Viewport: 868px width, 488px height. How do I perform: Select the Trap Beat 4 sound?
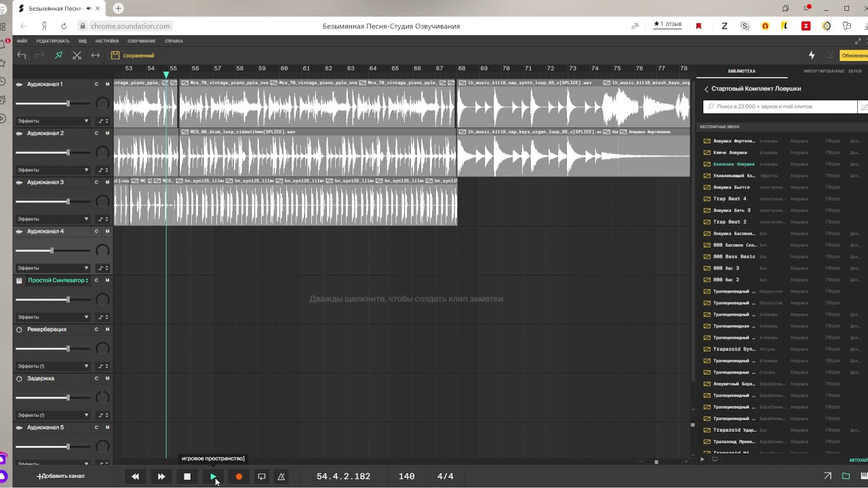(x=730, y=199)
